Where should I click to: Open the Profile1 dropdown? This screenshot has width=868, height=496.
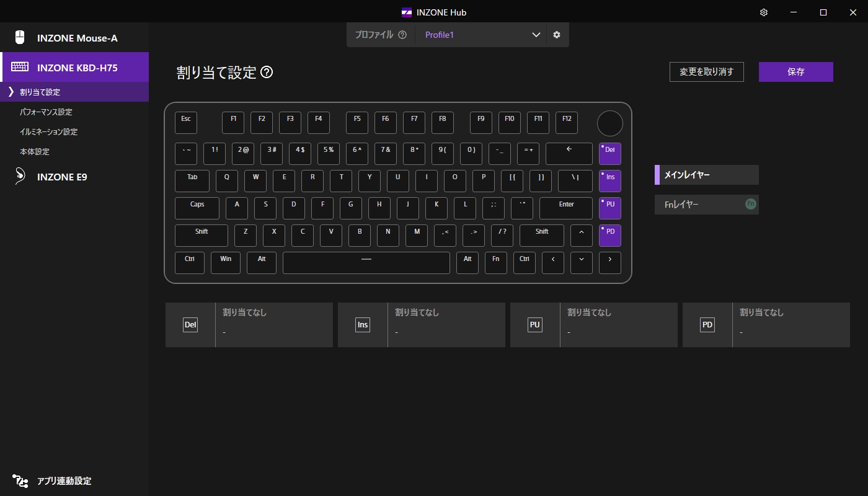pyautogui.click(x=480, y=35)
